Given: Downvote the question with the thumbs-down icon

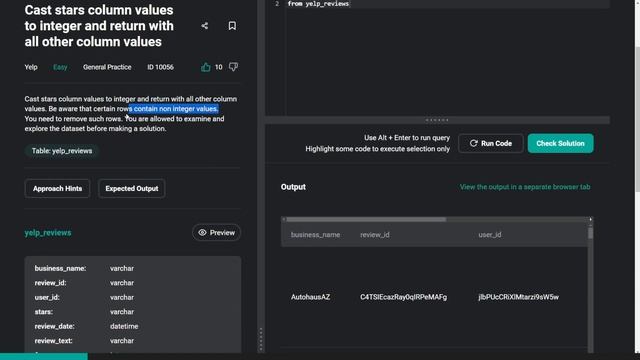Looking at the screenshot, I should pos(233,67).
